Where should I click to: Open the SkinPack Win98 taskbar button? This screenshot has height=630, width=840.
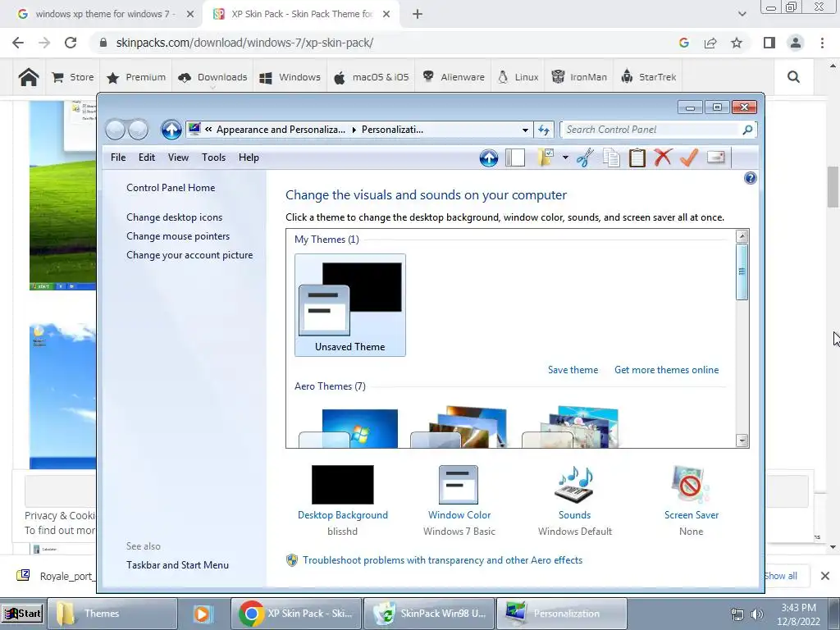[429, 614]
